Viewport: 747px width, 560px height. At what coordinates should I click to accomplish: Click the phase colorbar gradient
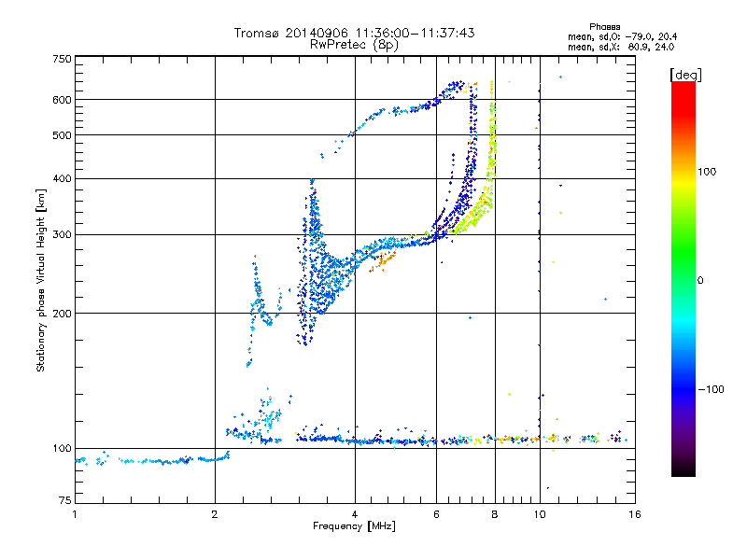(684, 278)
